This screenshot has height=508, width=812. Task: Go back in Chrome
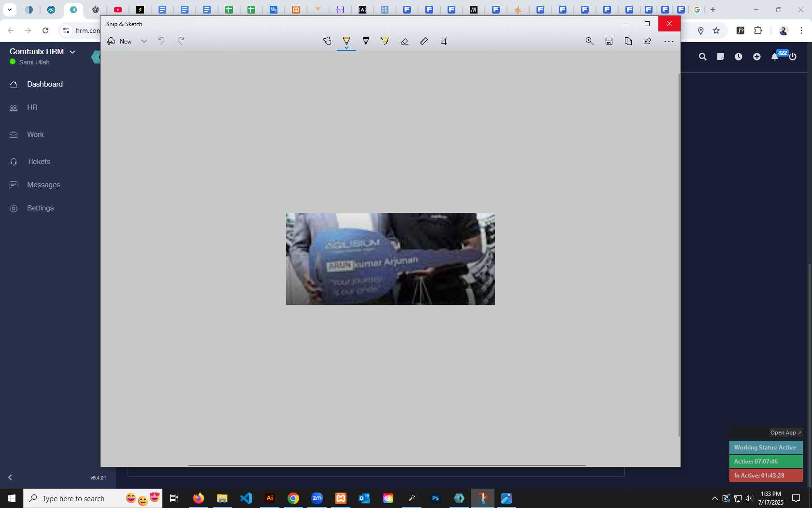point(11,30)
